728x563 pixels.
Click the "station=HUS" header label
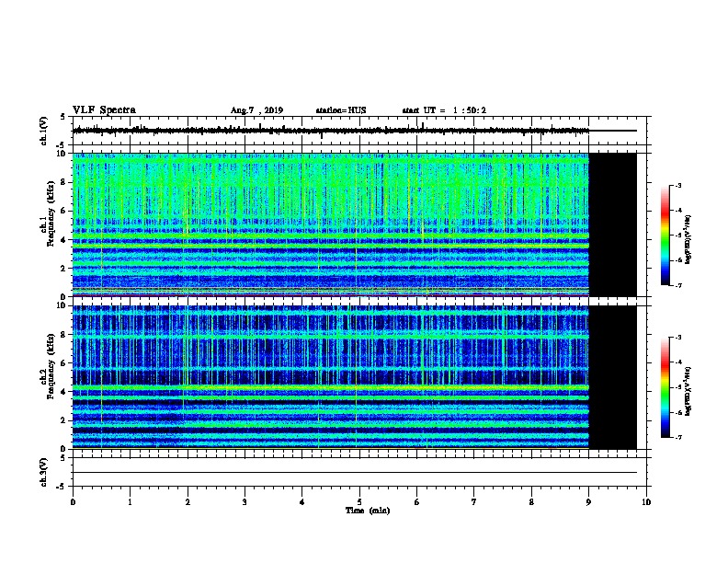click(x=341, y=110)
